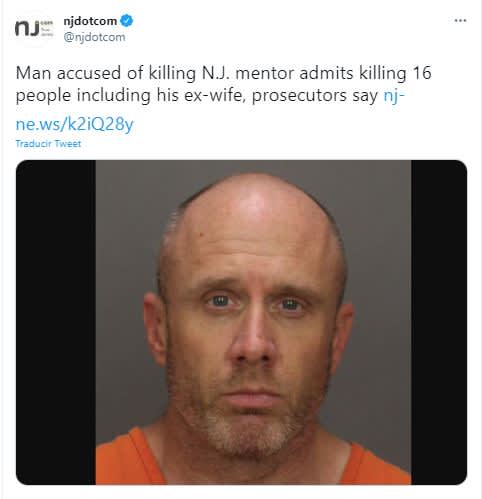Click Traducir Tweet to translate
This screenshot has width=482, height=499.
click(48, 144)
